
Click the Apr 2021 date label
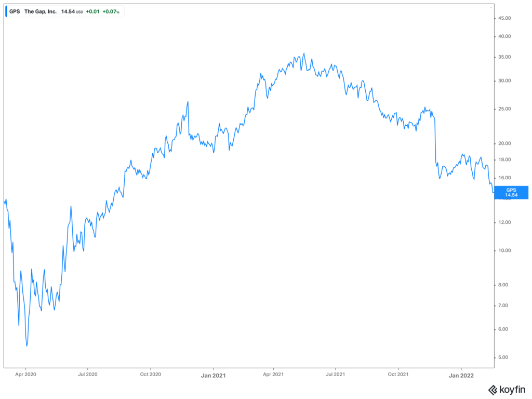[x=273, y=374]
